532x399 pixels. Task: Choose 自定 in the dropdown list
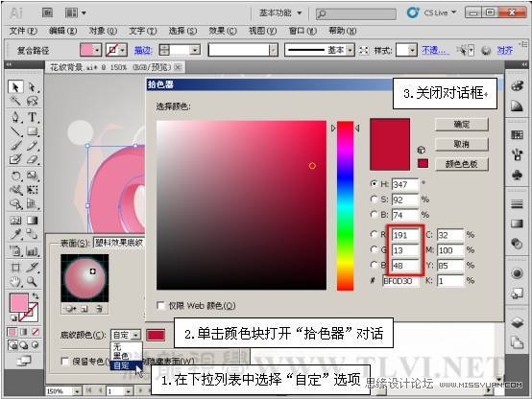(x=126, y=365)
